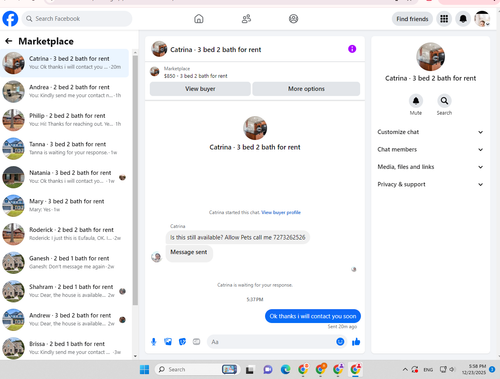Open the account profile picture menu

coord(482,19)
